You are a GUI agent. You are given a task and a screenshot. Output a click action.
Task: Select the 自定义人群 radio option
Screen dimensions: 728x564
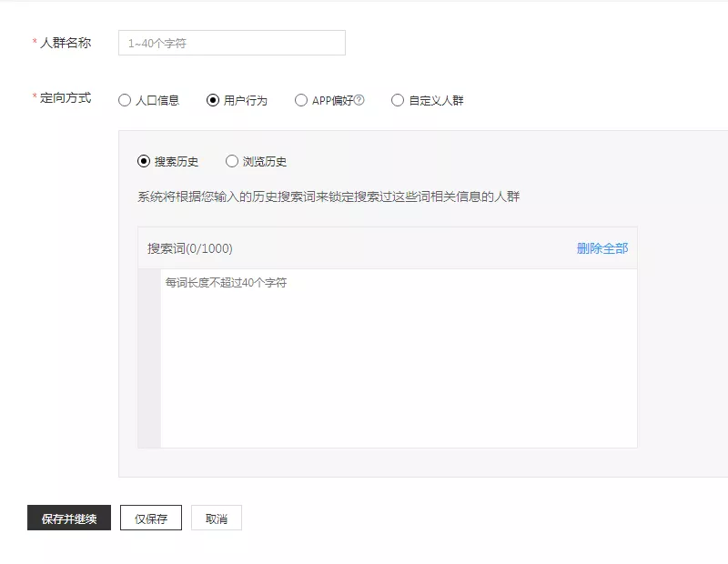coord(398,100)
